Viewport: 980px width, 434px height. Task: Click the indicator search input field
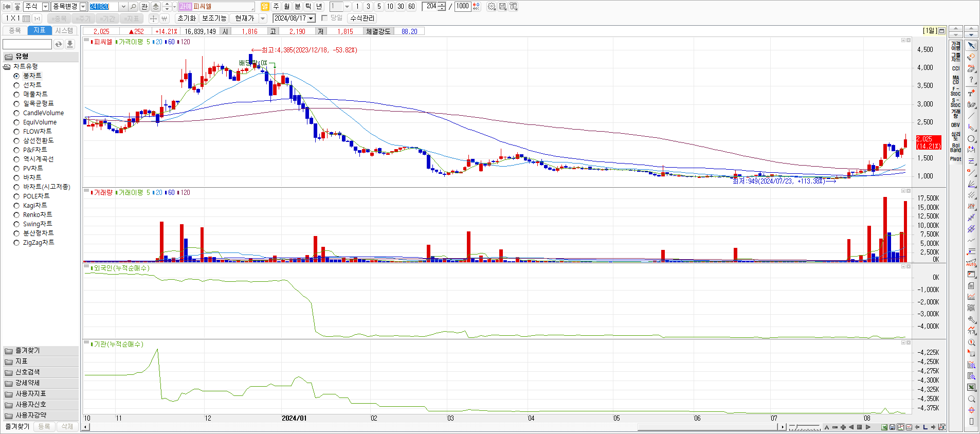tap(27, 44)
